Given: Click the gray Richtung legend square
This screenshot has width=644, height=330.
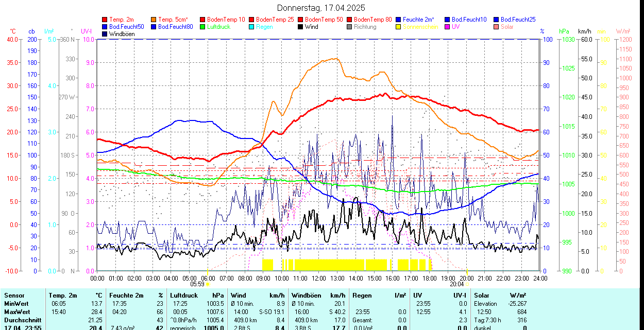Looking at the screenshot, I should click(x=350, y=27).
